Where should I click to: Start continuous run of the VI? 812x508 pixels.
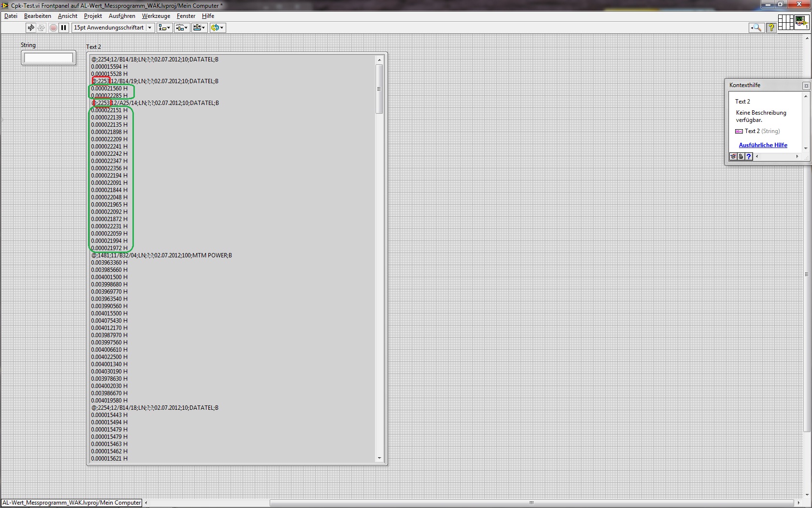(42, 28)
